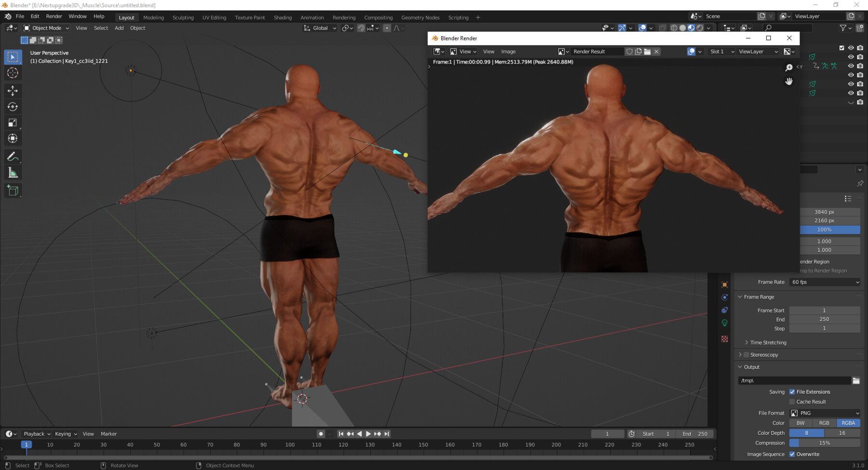Select the Move tool in the viewport toolbar
This screenshot has height=470, width=868.
[13, 91]
